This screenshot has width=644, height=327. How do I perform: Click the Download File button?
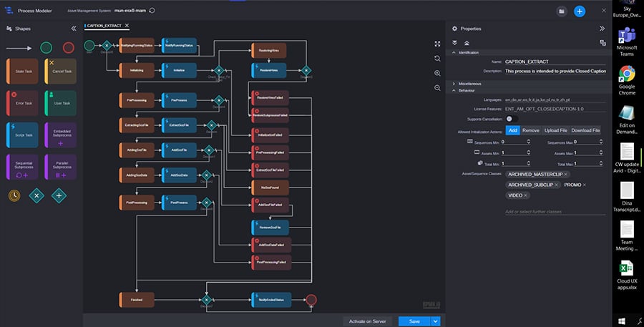click(585, 130)
